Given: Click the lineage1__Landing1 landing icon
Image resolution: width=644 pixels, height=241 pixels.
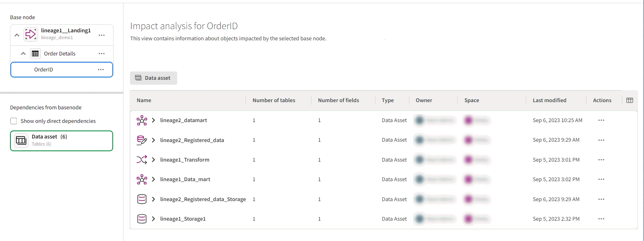Looking at the screenshot, I should [31, 34].
